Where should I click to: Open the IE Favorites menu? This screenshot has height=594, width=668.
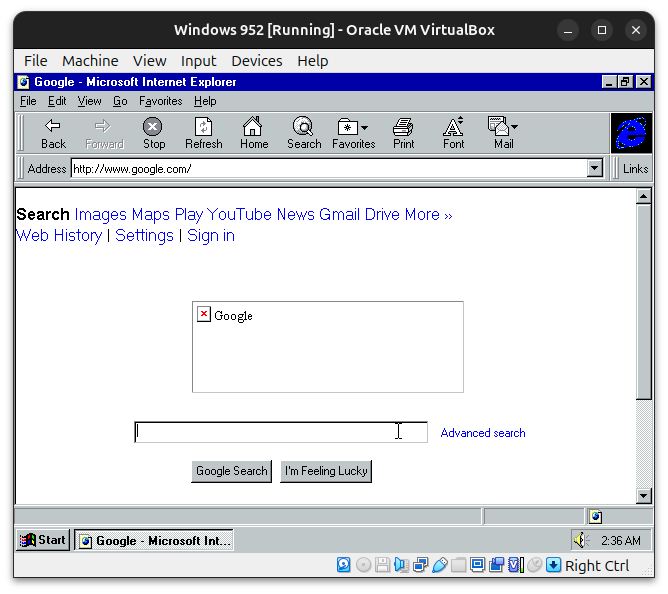[161, 101]
